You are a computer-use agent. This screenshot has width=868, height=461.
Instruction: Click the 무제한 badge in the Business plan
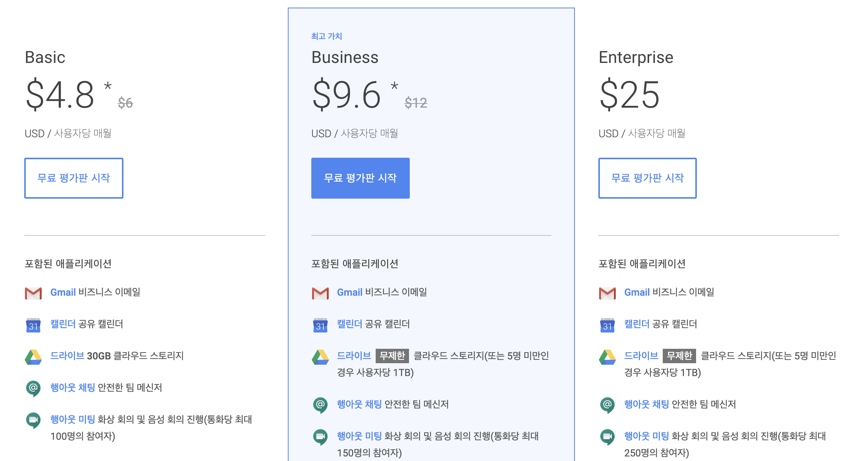pyautogui.click(x=392, y=356)
